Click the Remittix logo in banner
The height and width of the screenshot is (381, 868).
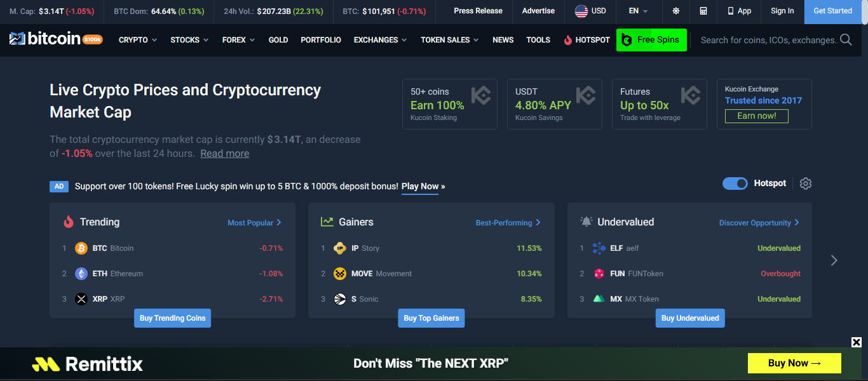[x=88, y=364]
